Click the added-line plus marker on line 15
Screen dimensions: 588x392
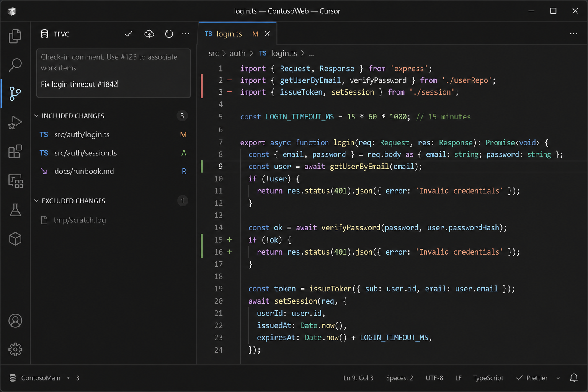(x=229, y=240)
